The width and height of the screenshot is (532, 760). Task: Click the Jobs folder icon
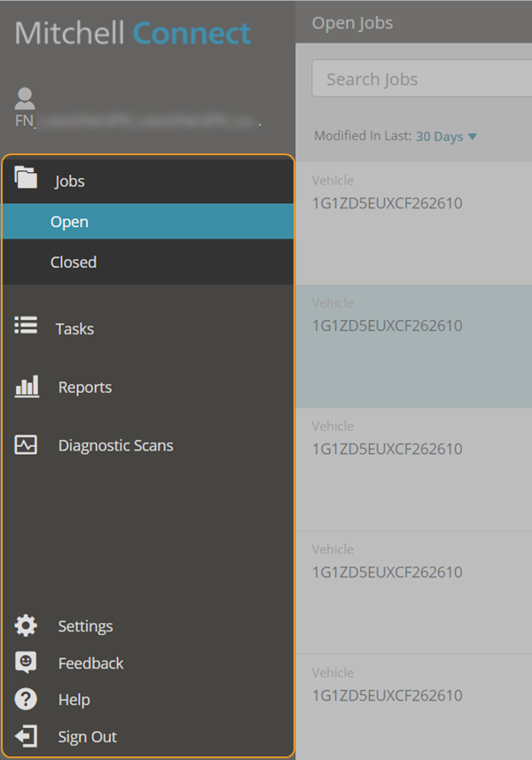pyautogui.click(x=26, y=176)
